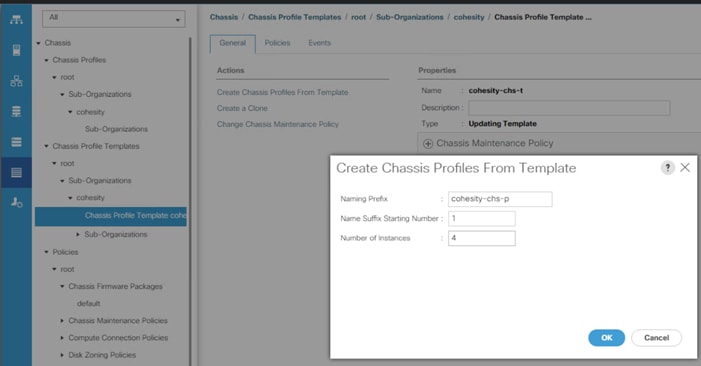
Task: Click cohesity in the breadcrumb
Action: tap(469, 17)
